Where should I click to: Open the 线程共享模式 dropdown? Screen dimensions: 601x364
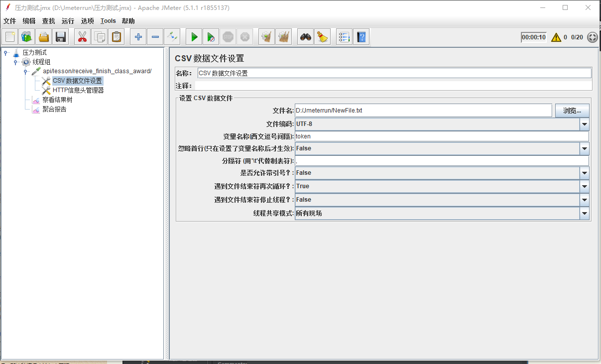coord(585,213)
